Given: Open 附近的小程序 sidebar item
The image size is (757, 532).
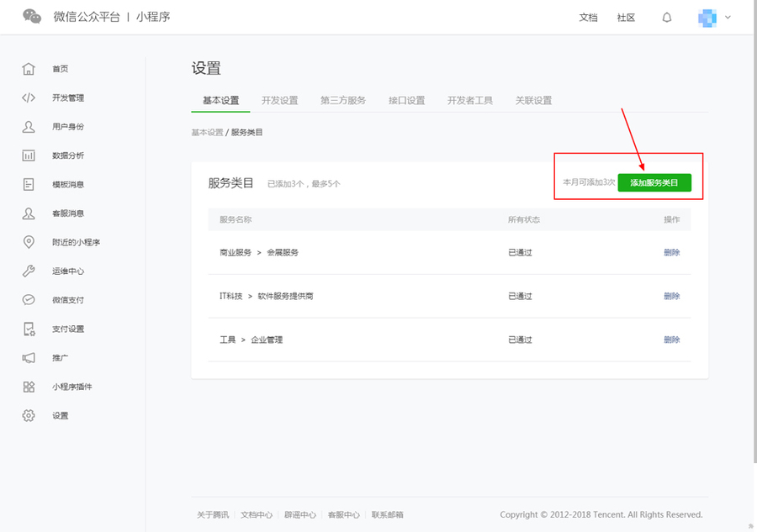Looking at the screenshot, I should point(77,243).
